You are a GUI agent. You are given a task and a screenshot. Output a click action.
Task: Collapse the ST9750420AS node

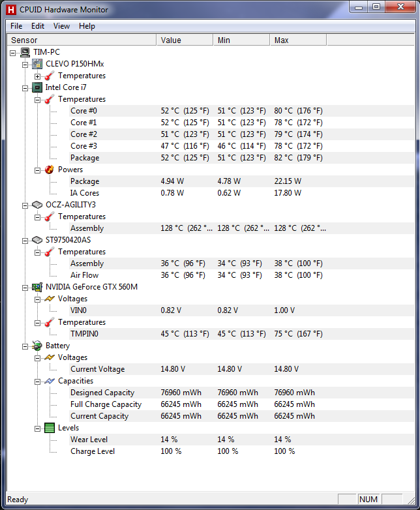[25, 241]
